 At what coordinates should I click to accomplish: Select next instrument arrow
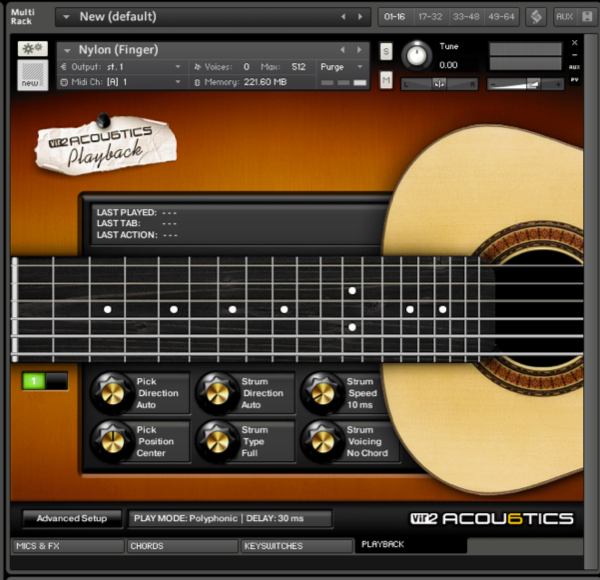point(359,50)
